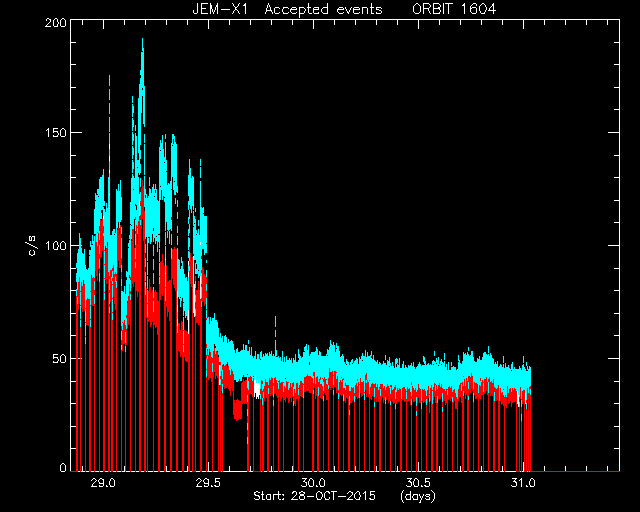This screenshot has height=512, width=640.
Task: Click the plot title JEM-X1 Accepted events
Action: [287, 9]
